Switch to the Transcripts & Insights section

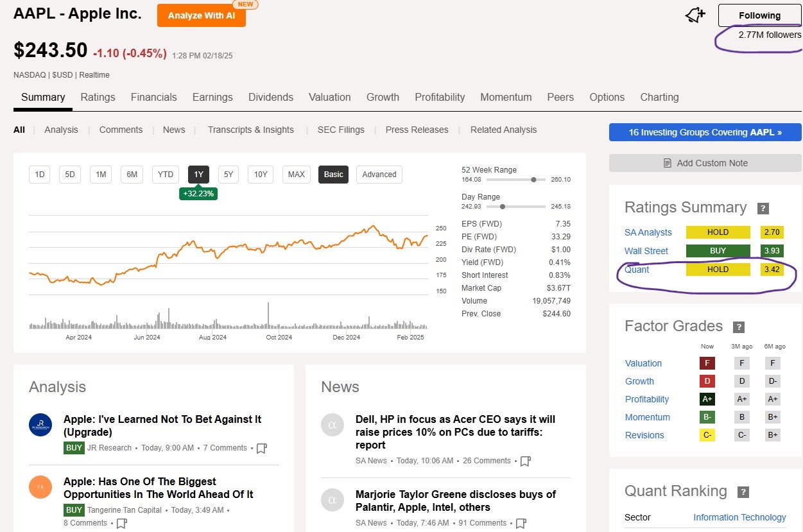[x=250, y=130]
